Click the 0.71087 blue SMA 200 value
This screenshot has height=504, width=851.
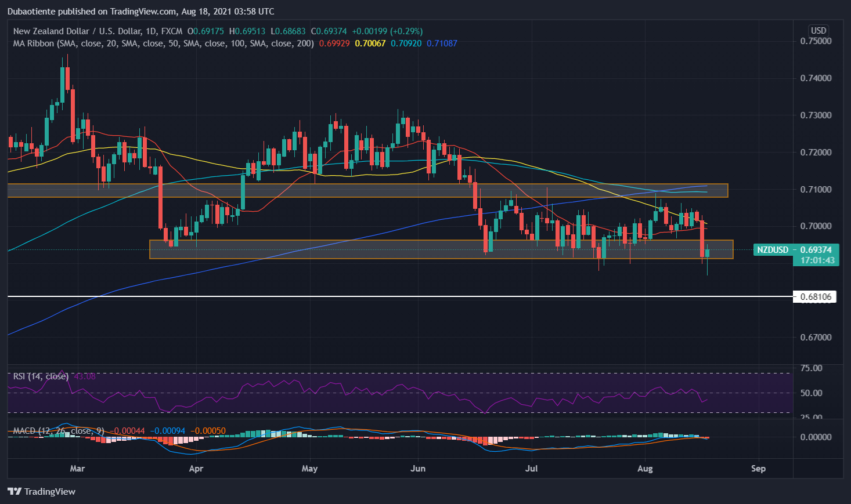click(442, 43)
